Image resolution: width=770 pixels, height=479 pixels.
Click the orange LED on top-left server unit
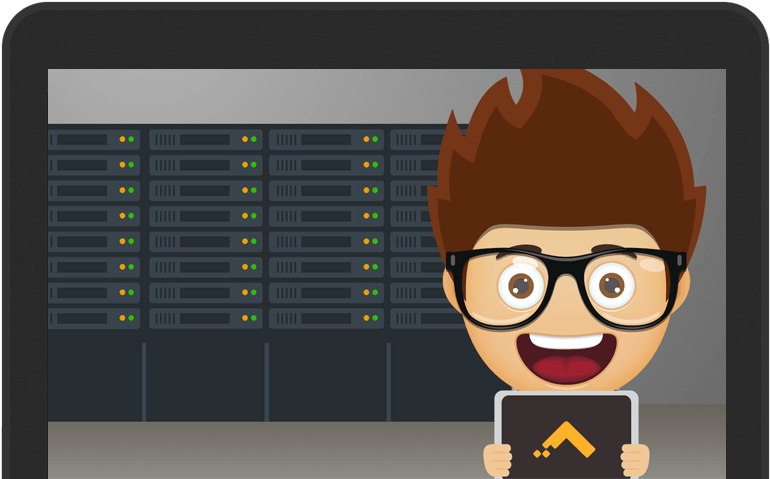[123, 139]
